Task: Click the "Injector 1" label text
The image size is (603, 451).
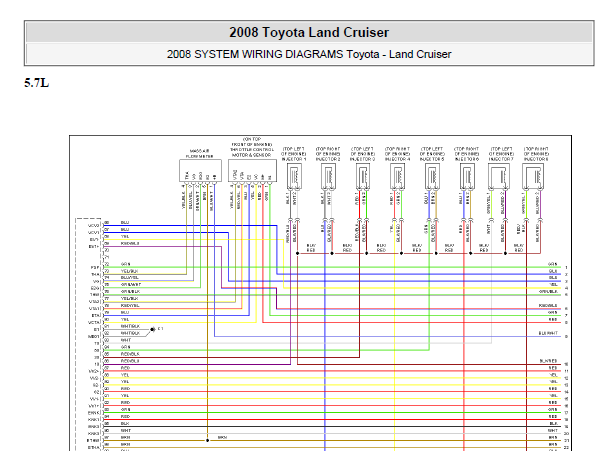Action: [294, 159]
